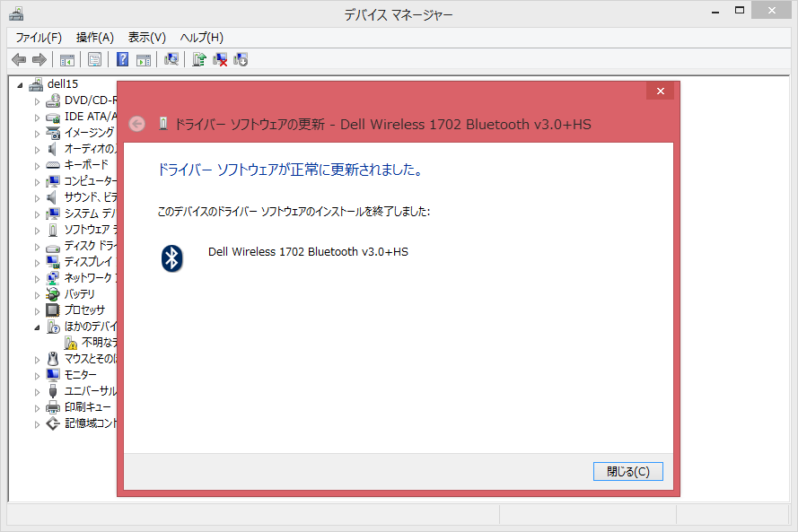Collapse the dell15 root node arrow
798x532 pixels.
coord(20,85)
